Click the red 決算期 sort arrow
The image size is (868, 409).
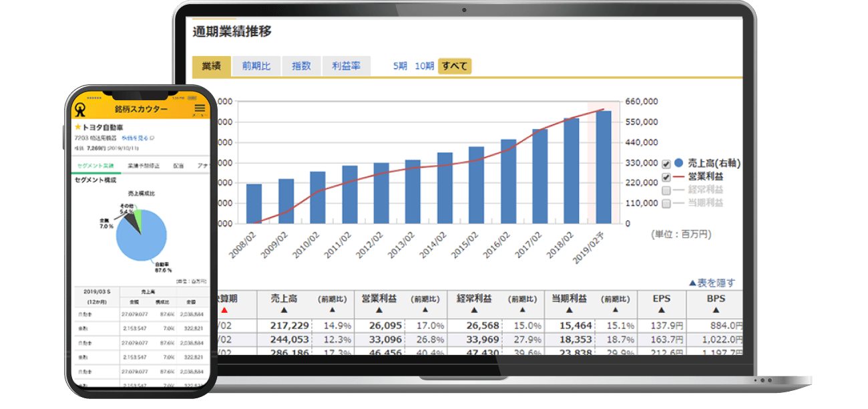click(224, 310)
